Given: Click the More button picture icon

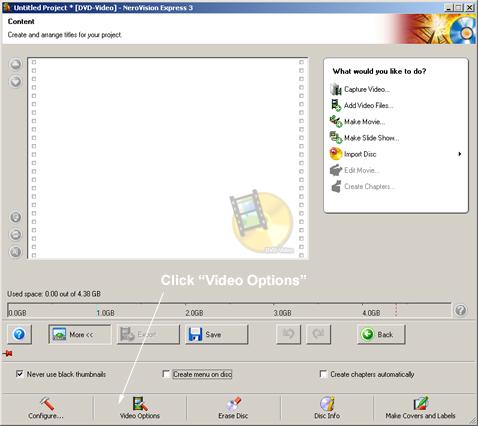Looking at the screenshot, I should (x=59, y=334).
